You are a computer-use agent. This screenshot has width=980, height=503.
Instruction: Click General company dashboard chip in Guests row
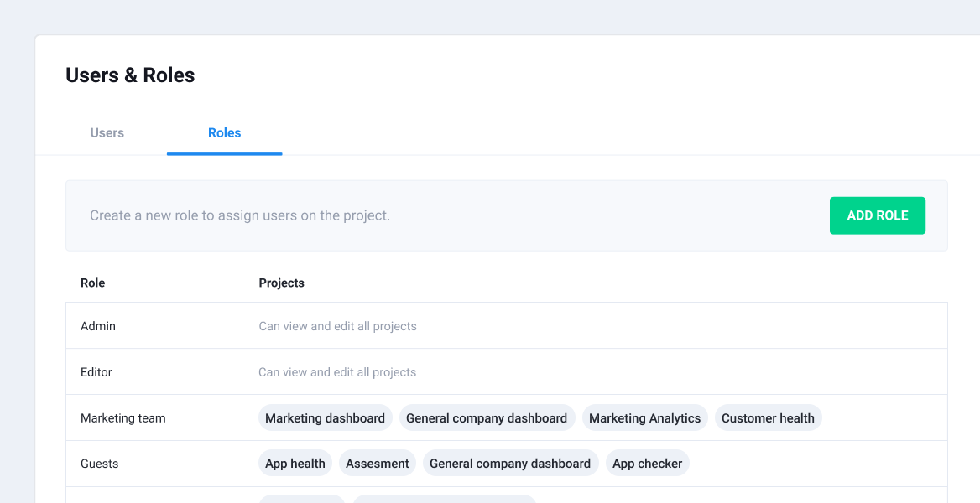[x=510, y=464]
